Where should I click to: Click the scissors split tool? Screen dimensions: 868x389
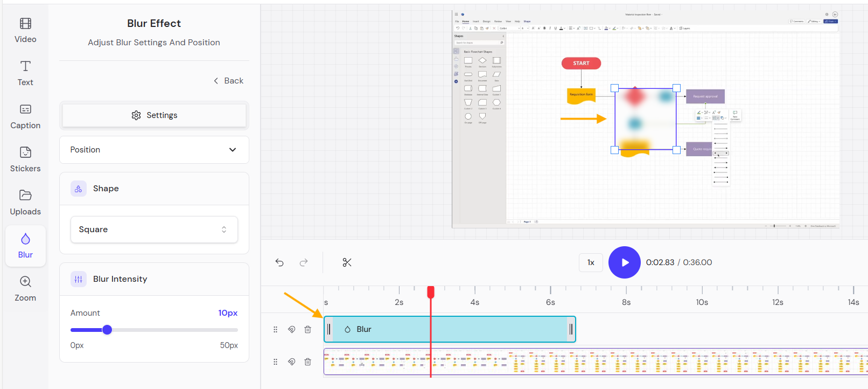point(347,262)
